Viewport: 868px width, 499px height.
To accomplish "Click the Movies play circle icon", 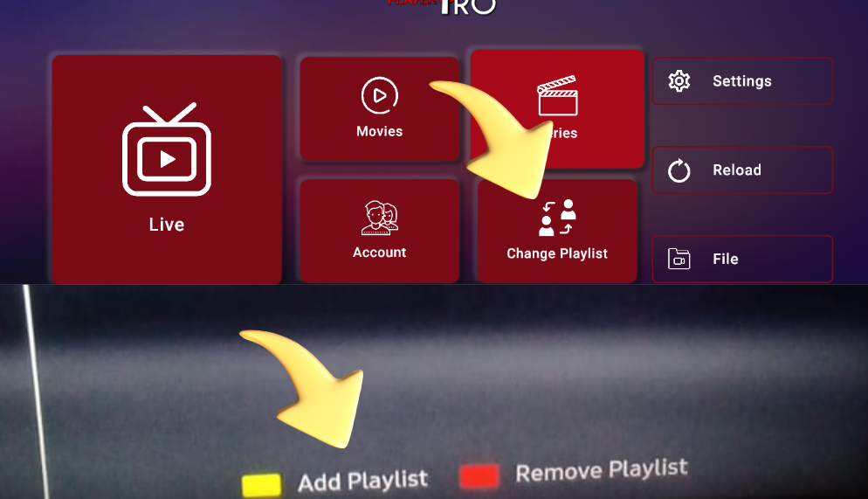I will tap(379, 95).
